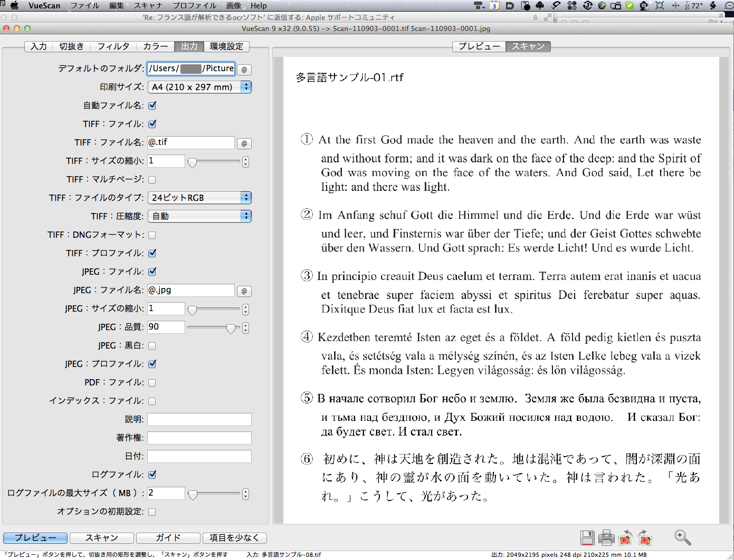Viewport: 734px width, 560px height.
Task: Enable the インデックス：ファイル checkbox
Action: pos(152,401)
